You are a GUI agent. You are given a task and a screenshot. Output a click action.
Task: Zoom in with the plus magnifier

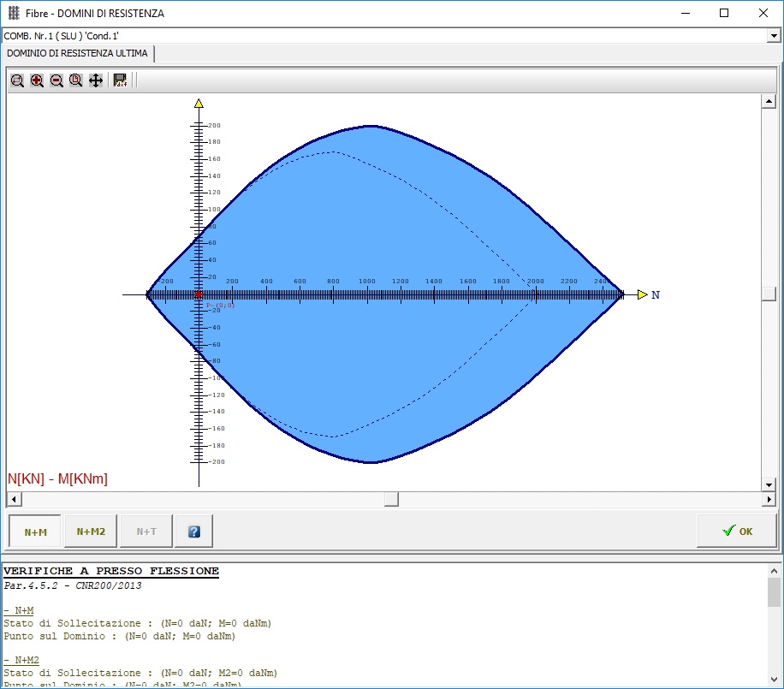[x=37, y=80]
